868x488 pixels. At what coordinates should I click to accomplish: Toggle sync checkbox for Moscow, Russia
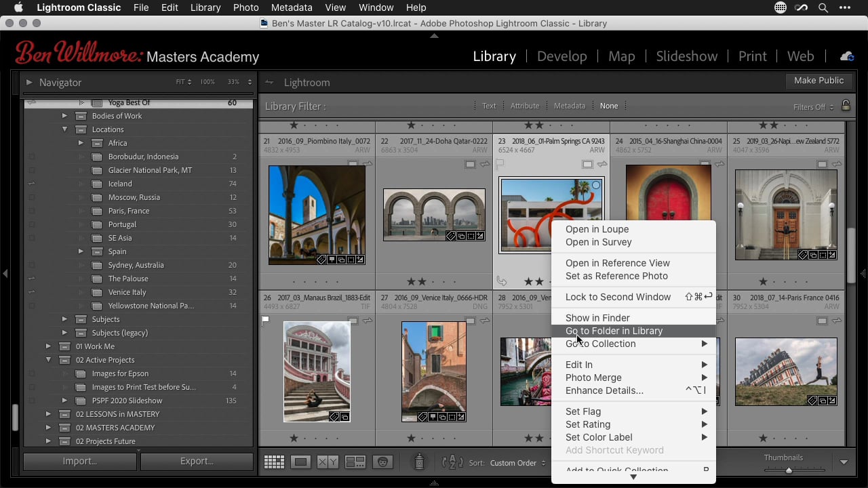[31, 197]
